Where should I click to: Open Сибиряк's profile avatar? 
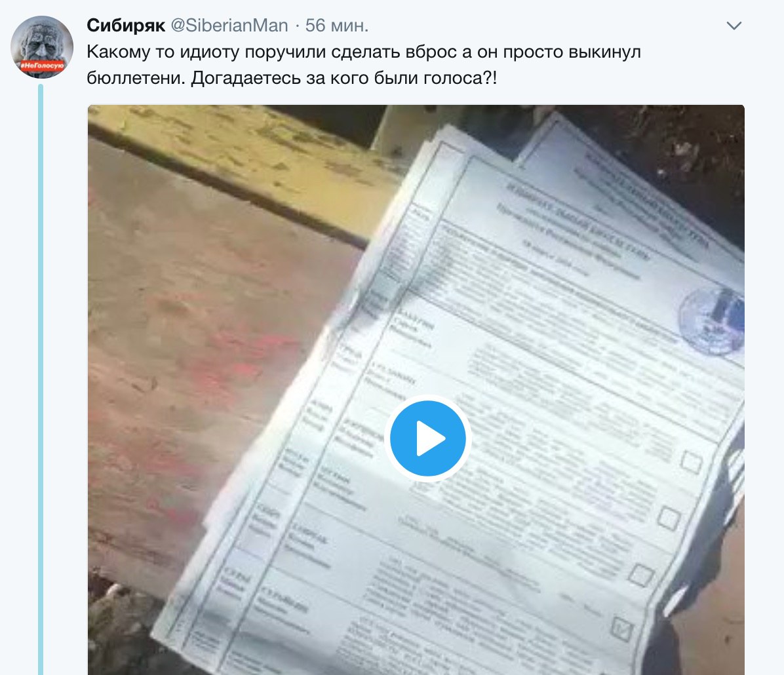[x=42, y=47]
